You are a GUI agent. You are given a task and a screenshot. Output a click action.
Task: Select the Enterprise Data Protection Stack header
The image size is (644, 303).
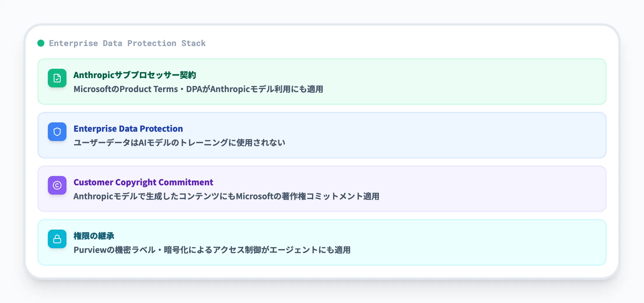(x=127, y=43)
